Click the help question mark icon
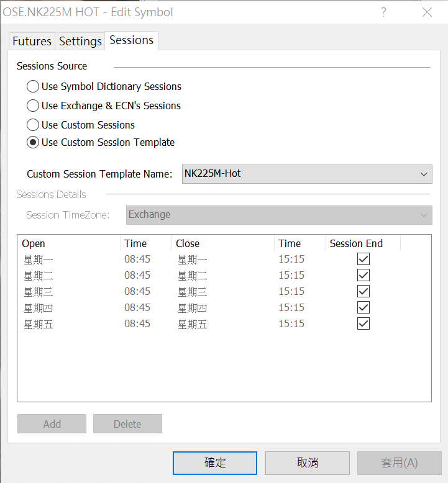Screen dimensions: 448x483 tap(383, 12)
